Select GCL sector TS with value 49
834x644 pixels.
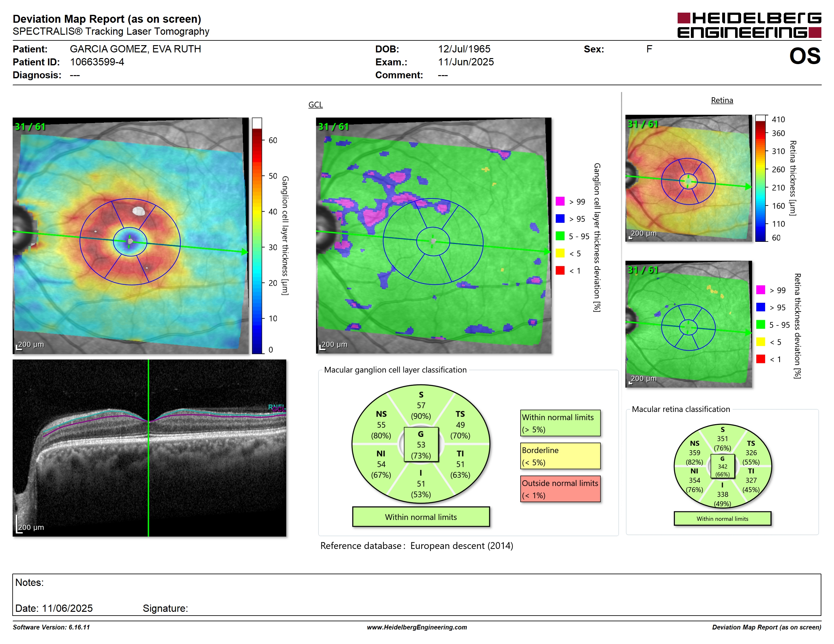[460, 425]
